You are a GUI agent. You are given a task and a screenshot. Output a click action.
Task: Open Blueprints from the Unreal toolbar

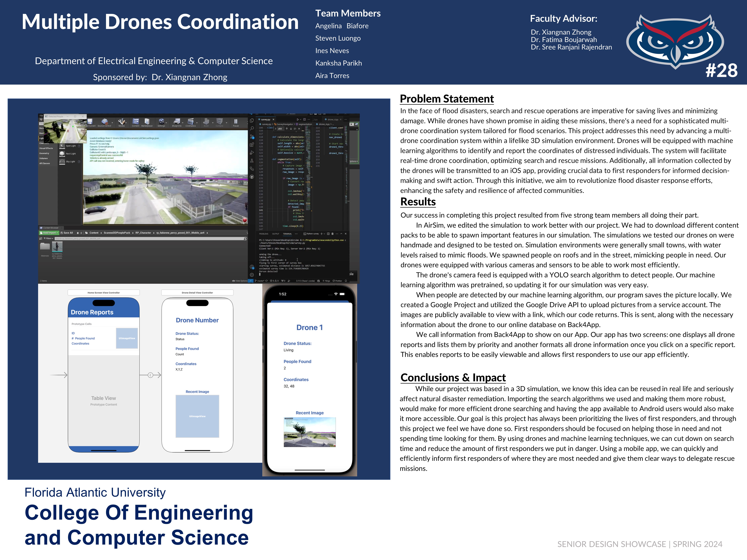pyautogui.click(x=177, y=122)
